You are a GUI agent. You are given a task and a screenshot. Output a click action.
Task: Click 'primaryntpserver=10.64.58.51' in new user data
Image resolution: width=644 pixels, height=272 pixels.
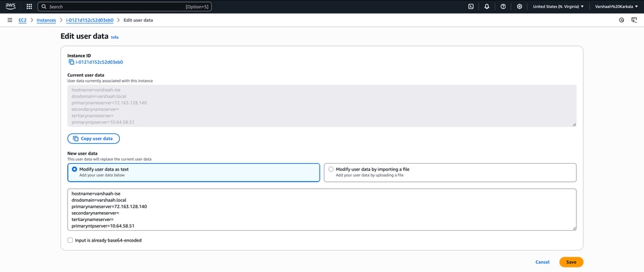[103, 226]
